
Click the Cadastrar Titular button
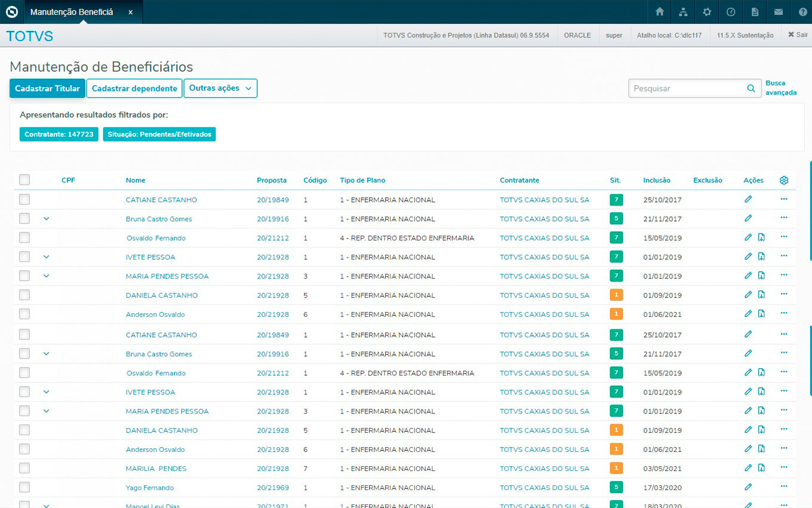(x=47, y=88)
